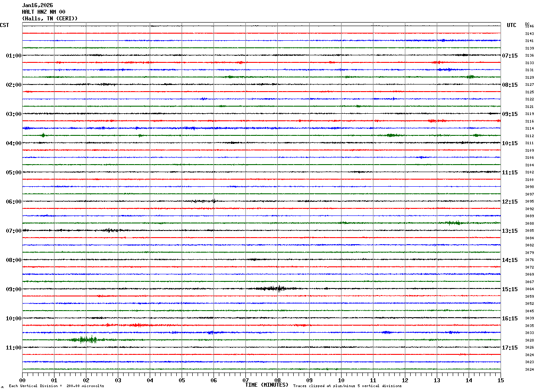
Task: Select the '06:00' CST row label
Action: 14,202
